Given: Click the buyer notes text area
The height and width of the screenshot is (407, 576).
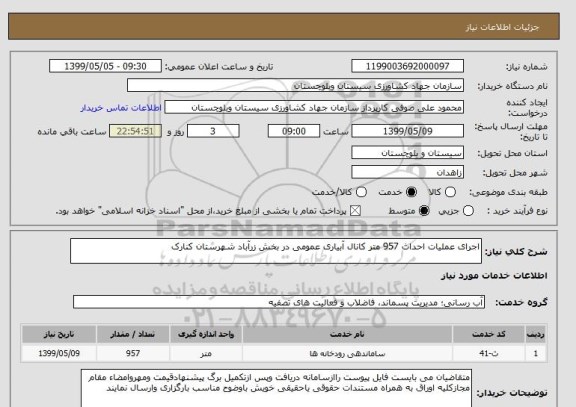Looking at the screenshot, I should tap(276, 389).
